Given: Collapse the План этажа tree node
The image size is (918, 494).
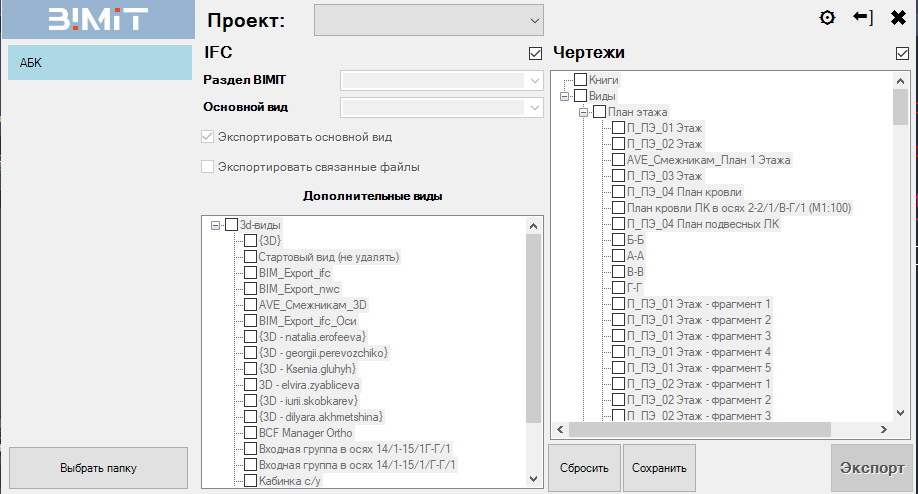Looking at the screenshot, I should [x=584, y=112].
